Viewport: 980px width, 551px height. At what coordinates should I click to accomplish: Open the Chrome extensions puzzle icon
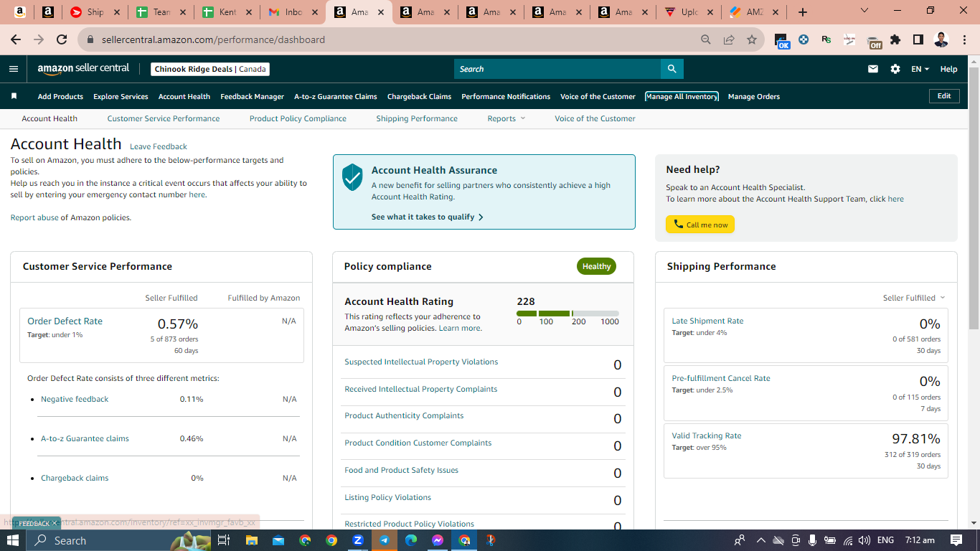point(895,39)
